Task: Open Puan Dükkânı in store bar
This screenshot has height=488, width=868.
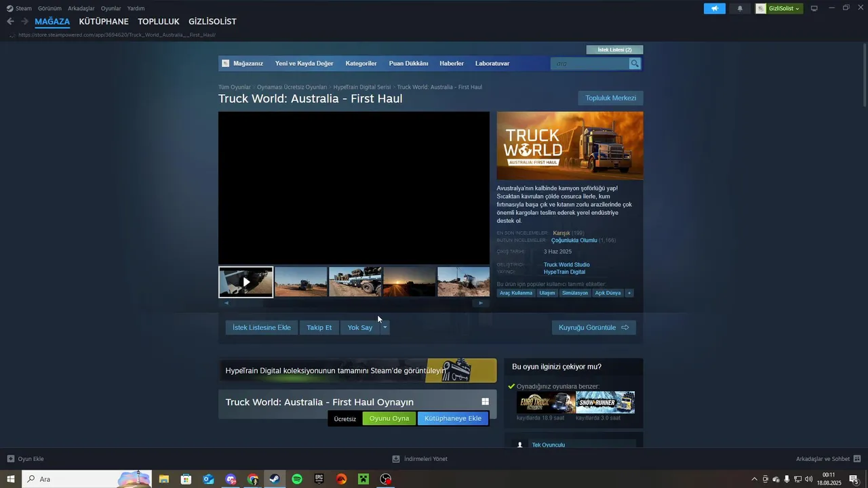Action: 408,64
